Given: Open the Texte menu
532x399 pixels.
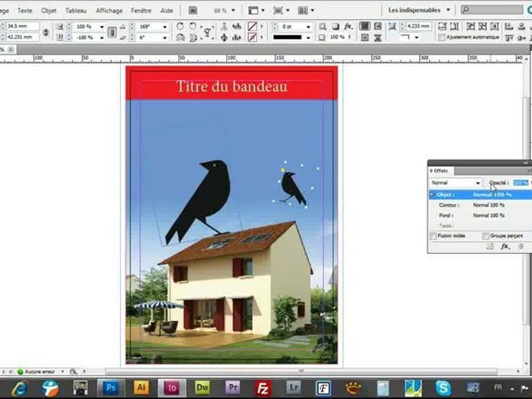Looking at the screenshot, I should click(25, 11).
